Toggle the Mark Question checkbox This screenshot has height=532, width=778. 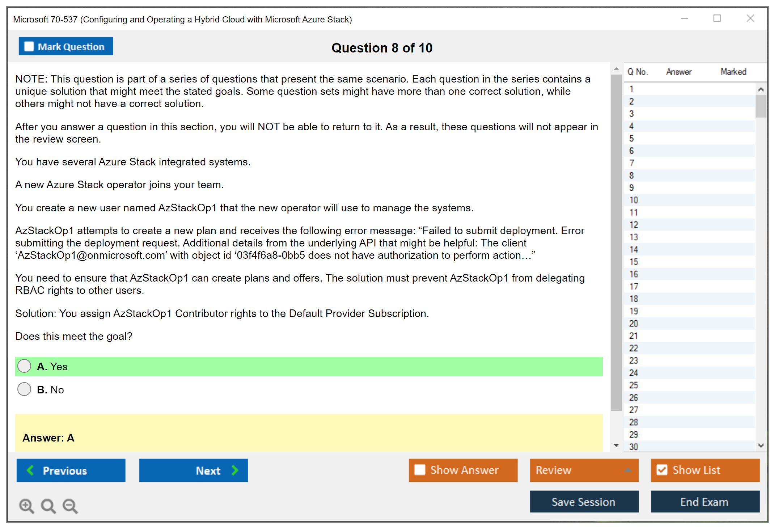(x=29, y=47)
